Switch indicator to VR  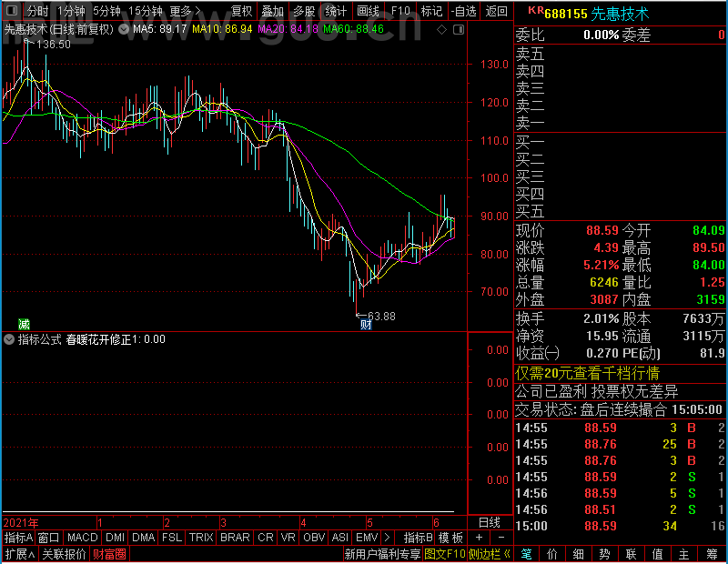(x=288, y=538)
